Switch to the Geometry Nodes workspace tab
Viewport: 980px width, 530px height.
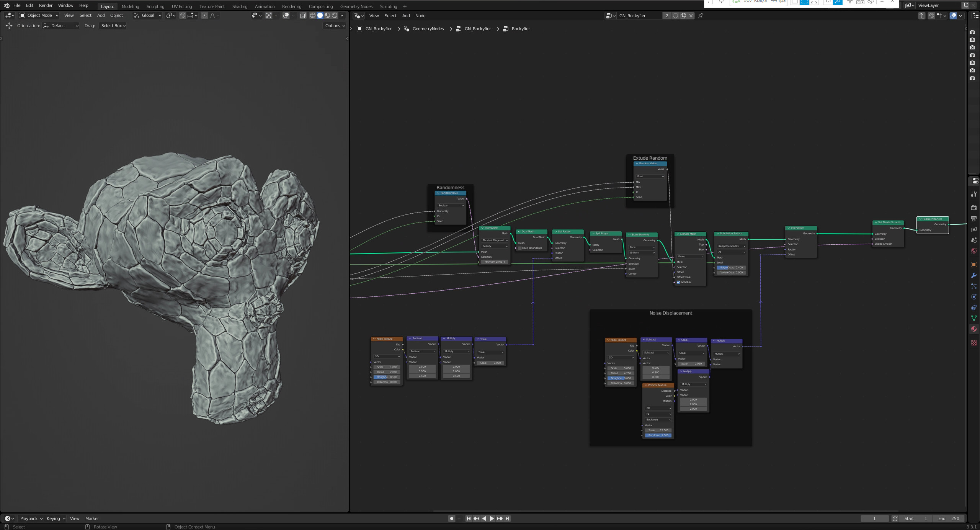click(x=356, y=6)
